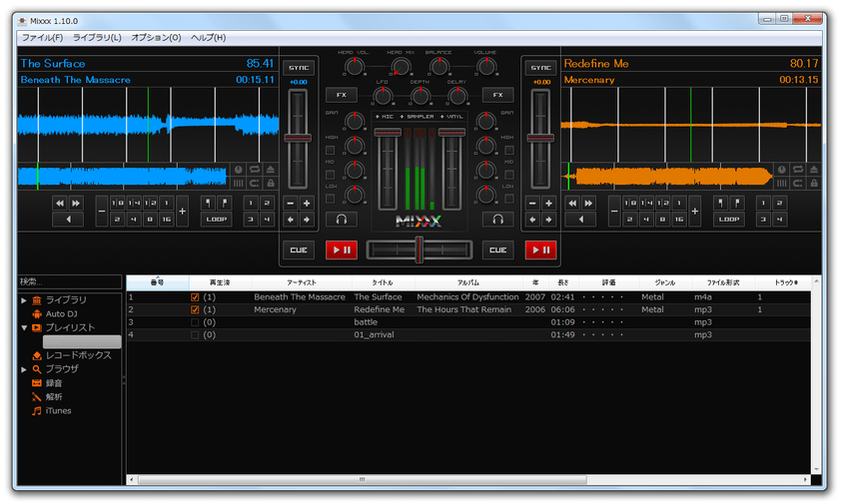Click left deck rewind button

[60, 204]
